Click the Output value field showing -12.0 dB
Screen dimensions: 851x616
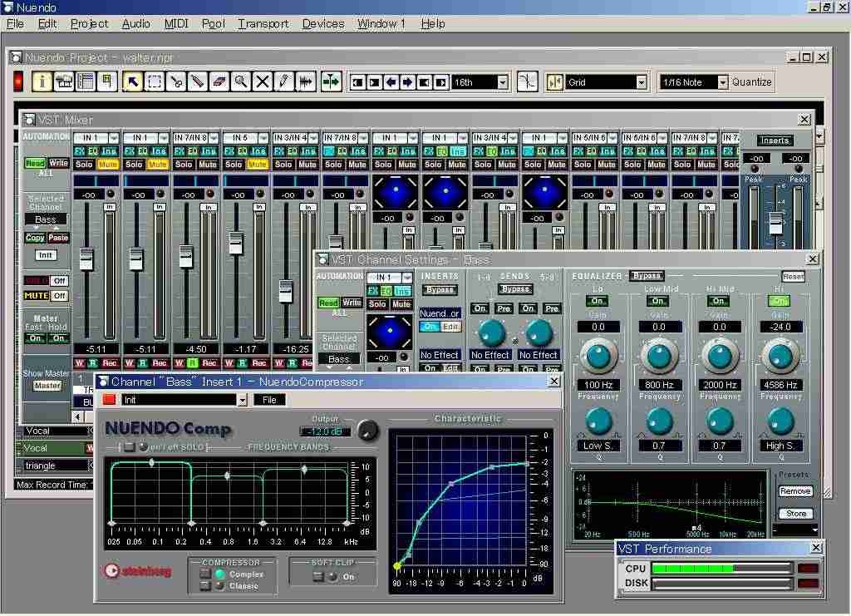(325, 431)
